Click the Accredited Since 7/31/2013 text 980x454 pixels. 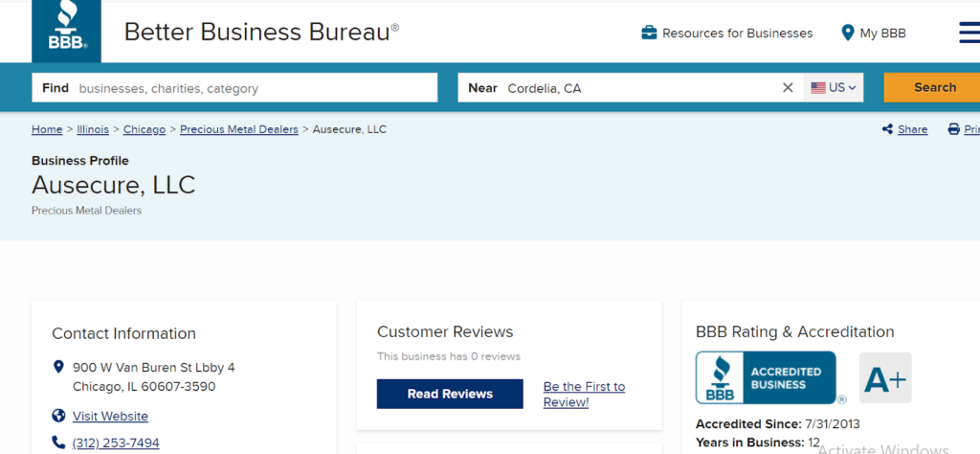pos(777,424)
